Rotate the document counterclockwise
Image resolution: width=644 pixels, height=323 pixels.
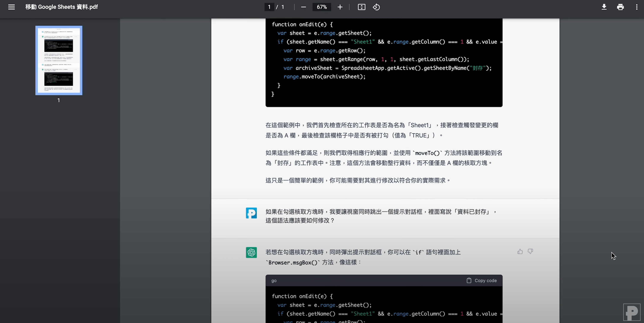[376, 7]
